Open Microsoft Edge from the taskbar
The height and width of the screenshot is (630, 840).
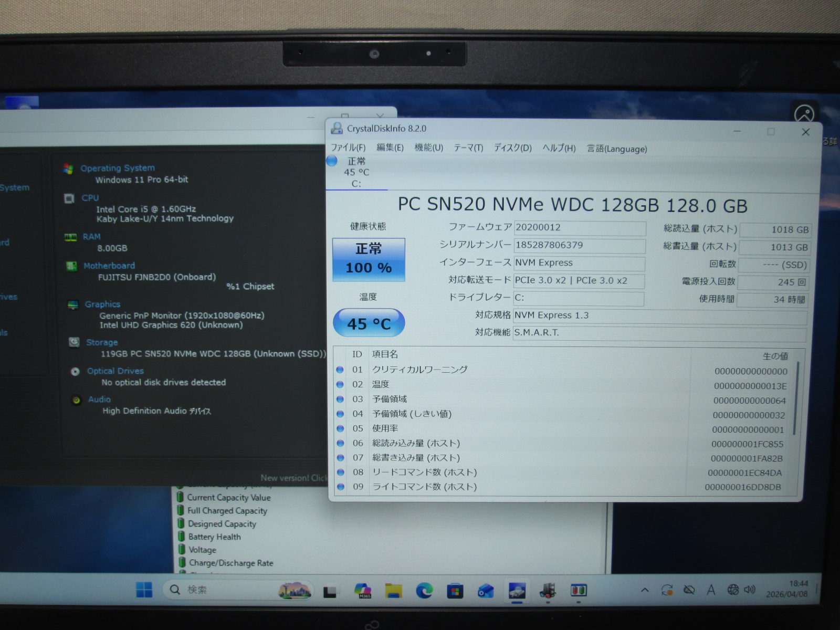[424, 591]
